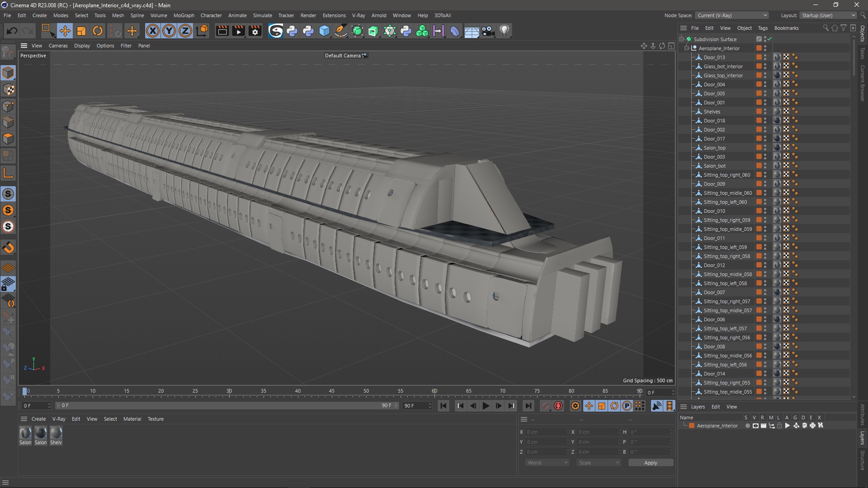Enable Texture mode in left palette
The image size is (868, 488).
pos(8,89)
